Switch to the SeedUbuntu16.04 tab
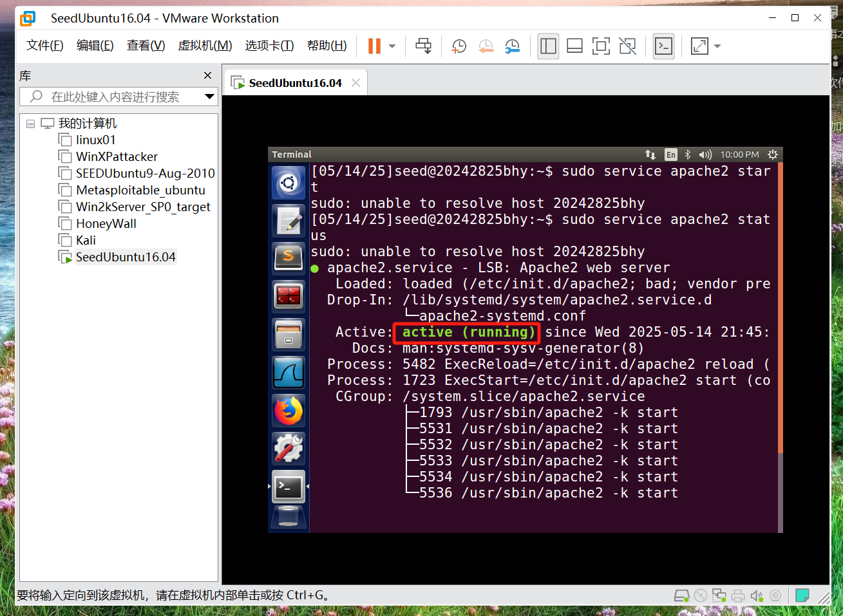 [295, 83]
